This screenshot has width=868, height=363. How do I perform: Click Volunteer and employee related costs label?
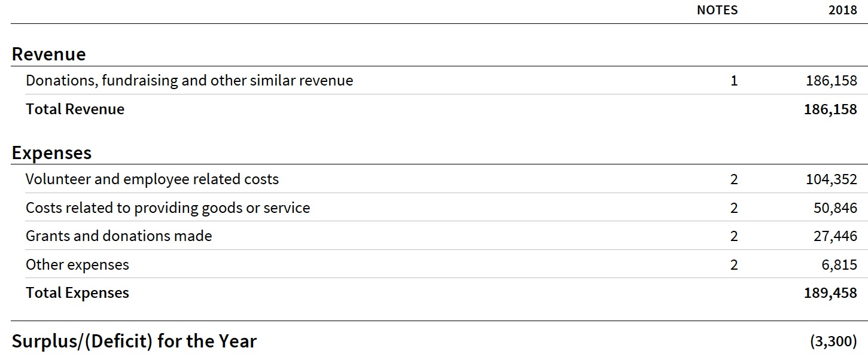point(152,179)
